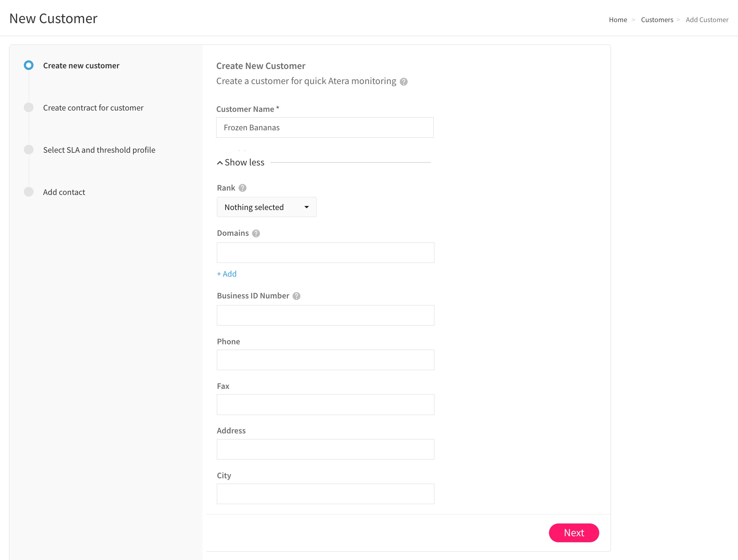The height and width of the screenshot is (560, 738).
Task: Focus the Customer Name field with Frozen Bananas
Action: [325, 127]
